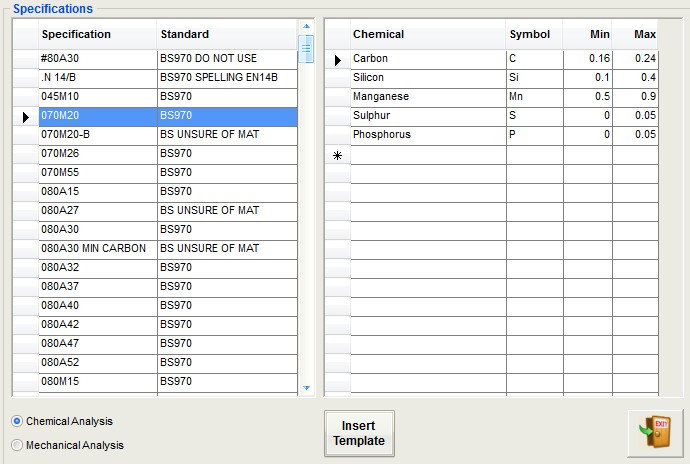Viewport: 690px width, 464px height.
Task: Select the Chemical Analysis radio button
Action: click(x=17, y=422)
